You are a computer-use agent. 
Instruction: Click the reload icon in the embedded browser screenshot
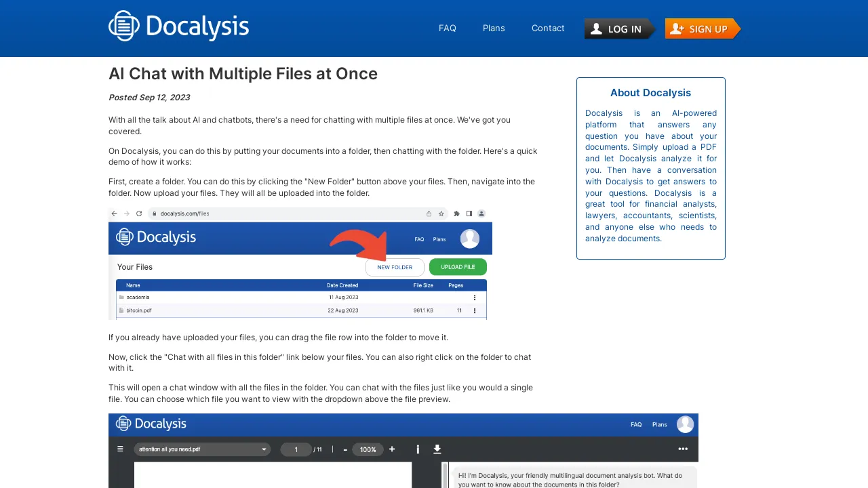139,213
